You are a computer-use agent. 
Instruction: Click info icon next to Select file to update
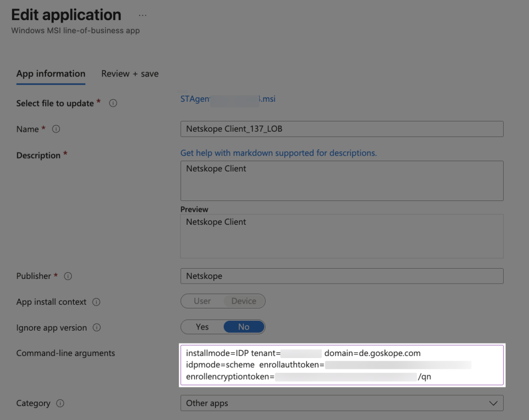click(113, 103)
